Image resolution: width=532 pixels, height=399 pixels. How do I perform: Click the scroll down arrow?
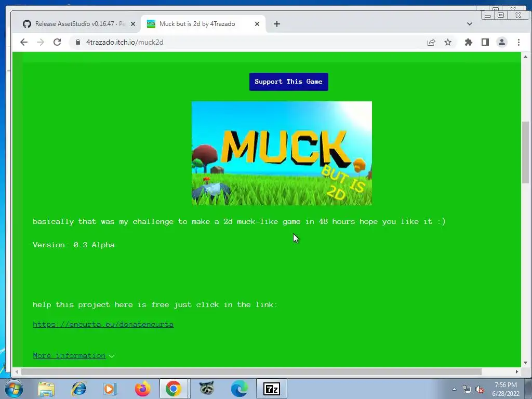pyautogui.click(x=525, y=362)
